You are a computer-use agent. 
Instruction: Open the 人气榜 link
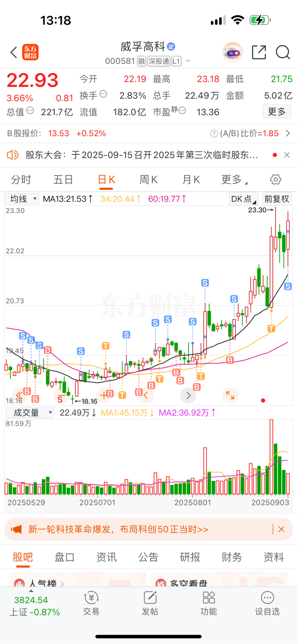[43, 583]
